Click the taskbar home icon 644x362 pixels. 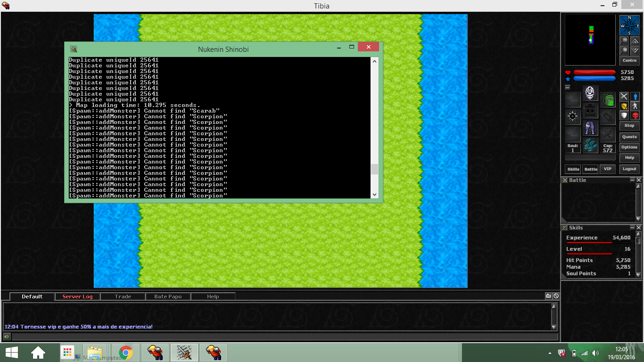click(x=38, y=353)
